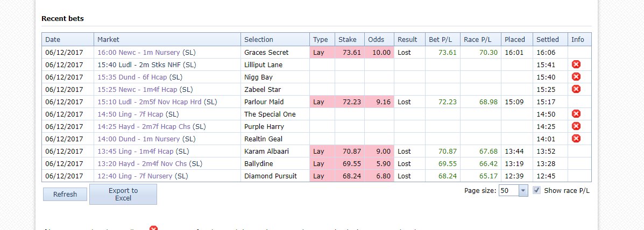The width and height of the screenshot is (644, 230).
Task: Click the Lost result for Diamond Pursuit
Action: point(404,176)
